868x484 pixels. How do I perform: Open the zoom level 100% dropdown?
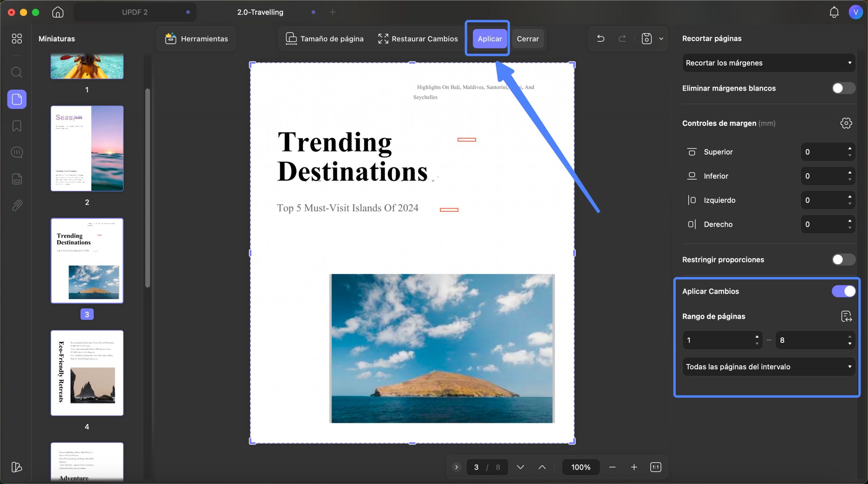pos(581,467)
